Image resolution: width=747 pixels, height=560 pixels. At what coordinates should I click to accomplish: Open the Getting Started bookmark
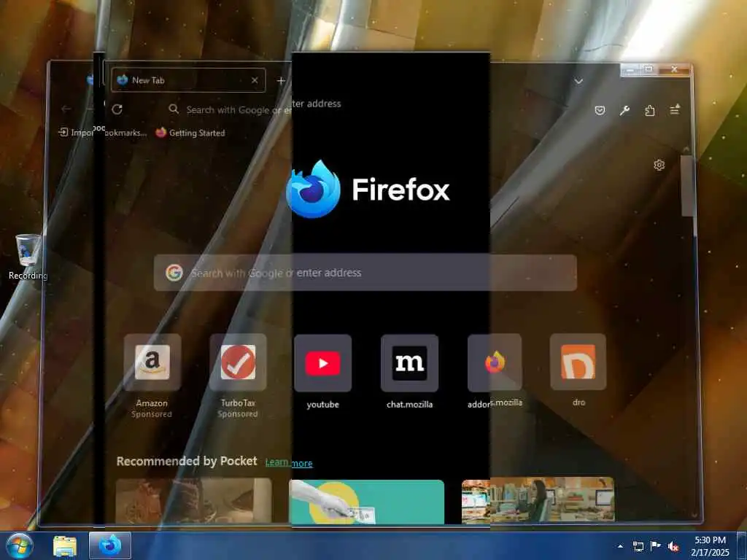(x=190, y=133)
